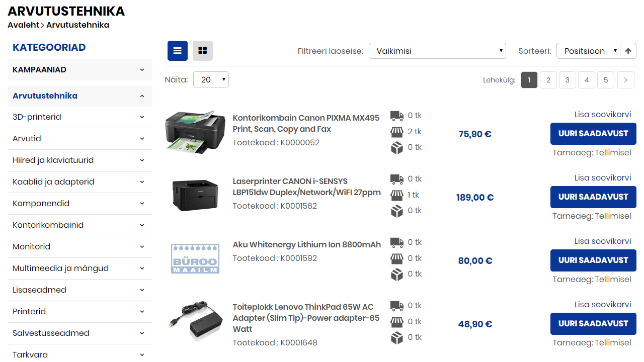This screenshot has height=362, width=644.
Task: Go to next page arrow
Action: 626,80
